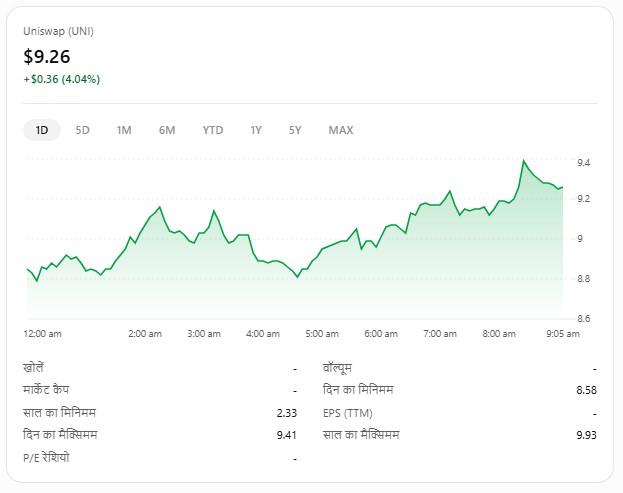Click the 4:00 am axis label
The image size is (623, 493).
pos(263,334)
